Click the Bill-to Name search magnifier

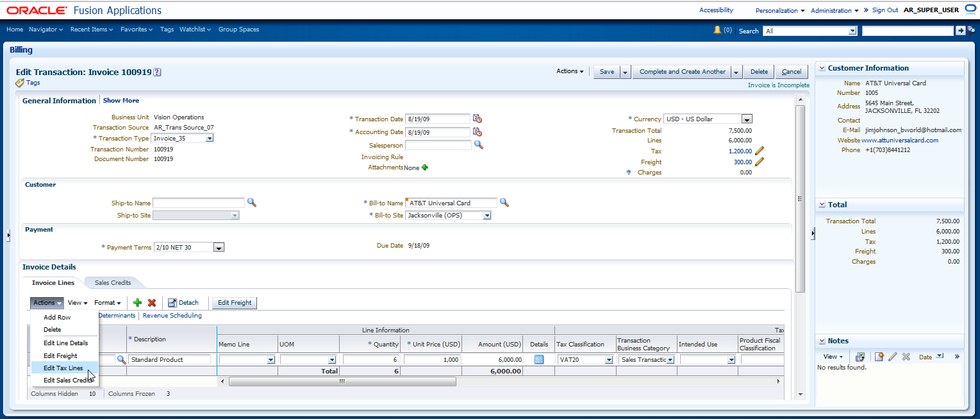click(x=504, y=203)
